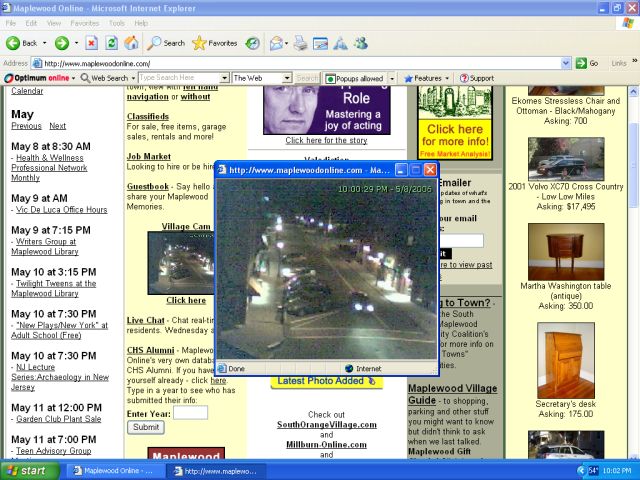Viewport: 640px width, 480px height.
Task: Open The Web scope dropdown
Action: pyautogui.click(x=287, y=78)
